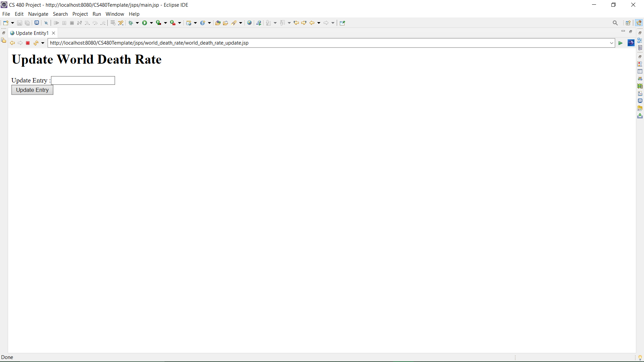Open the dropdown next to Refresh icon
Viewport: 644px width, 362px height.
pos(43,43)
